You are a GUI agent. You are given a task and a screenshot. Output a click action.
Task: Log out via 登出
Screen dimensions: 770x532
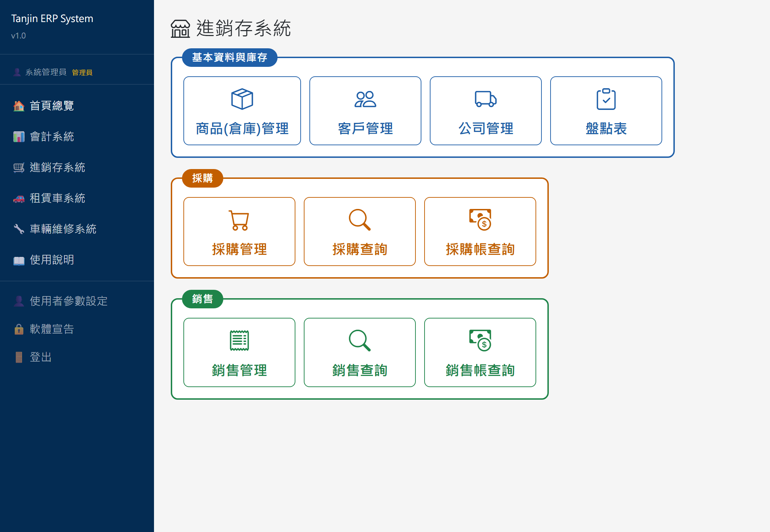click(x=77, y=357)
